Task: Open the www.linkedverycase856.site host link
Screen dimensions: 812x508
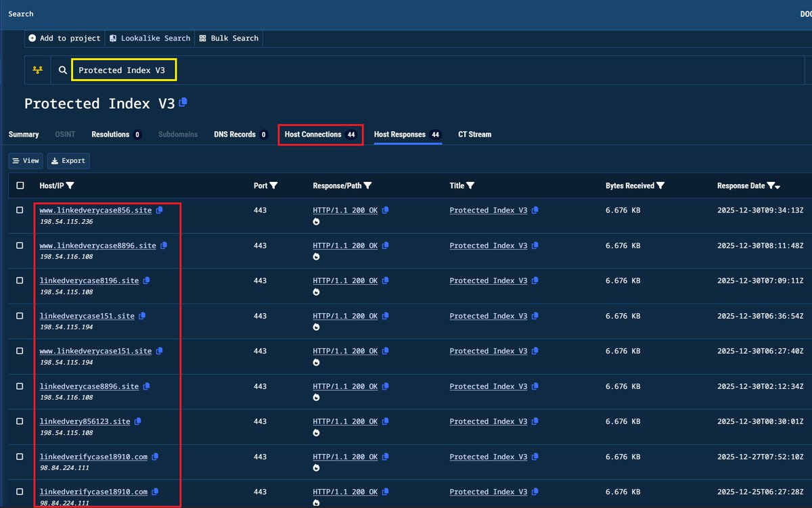Action: 95,210
